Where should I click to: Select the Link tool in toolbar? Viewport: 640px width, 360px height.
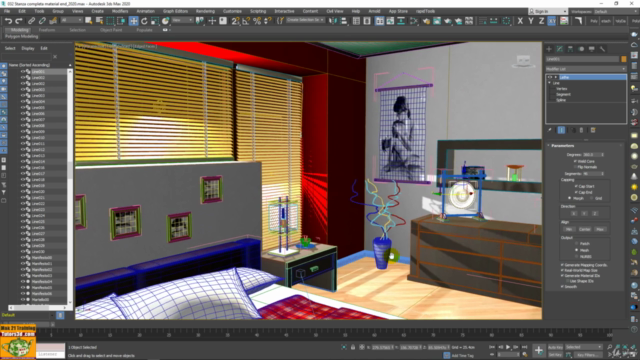[x=31, y=21]
